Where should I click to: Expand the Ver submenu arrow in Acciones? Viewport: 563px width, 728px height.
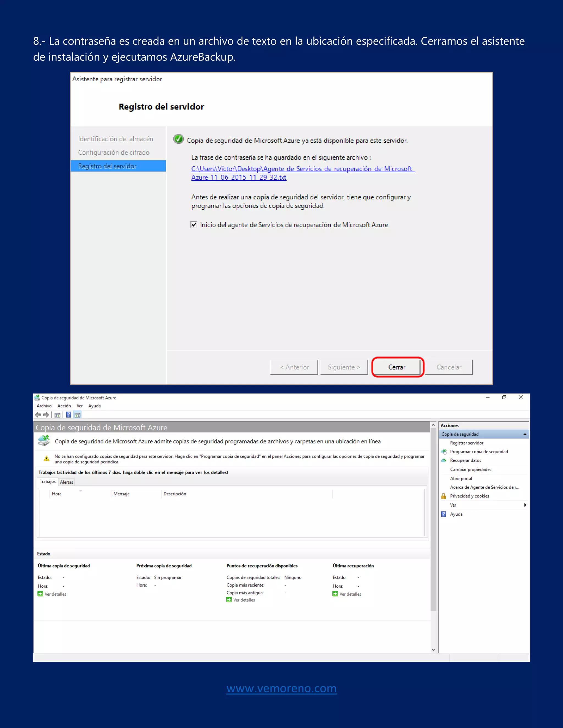525,505
